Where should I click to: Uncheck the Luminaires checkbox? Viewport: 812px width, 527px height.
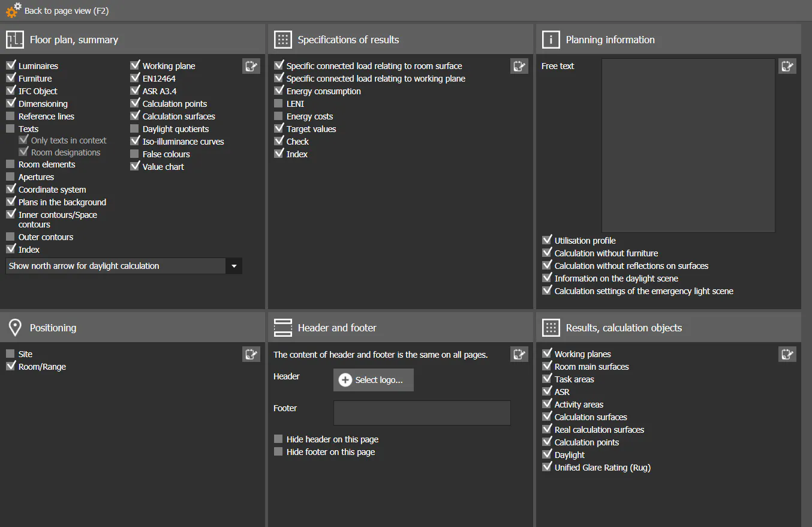pyautogui.click(x=11, y=65)
